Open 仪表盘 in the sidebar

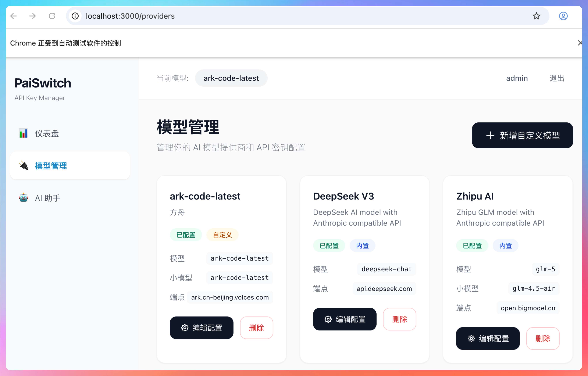click(x=47, y=134)
